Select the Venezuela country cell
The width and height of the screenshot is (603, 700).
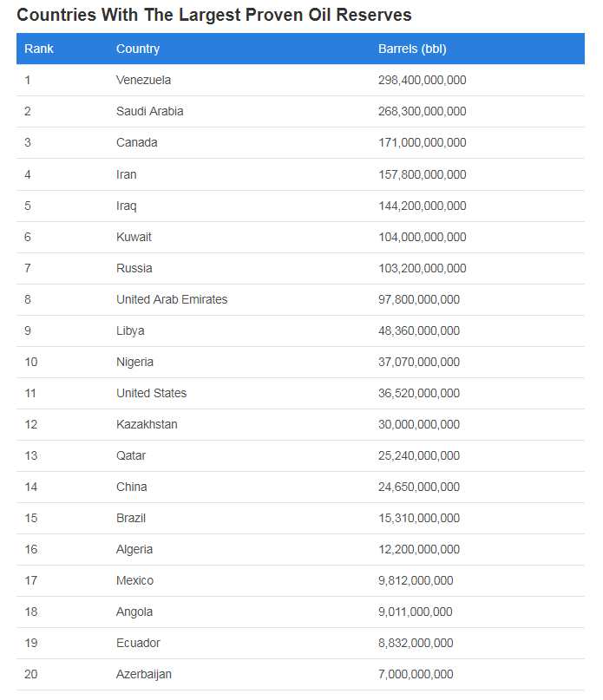tap(143, 80)
